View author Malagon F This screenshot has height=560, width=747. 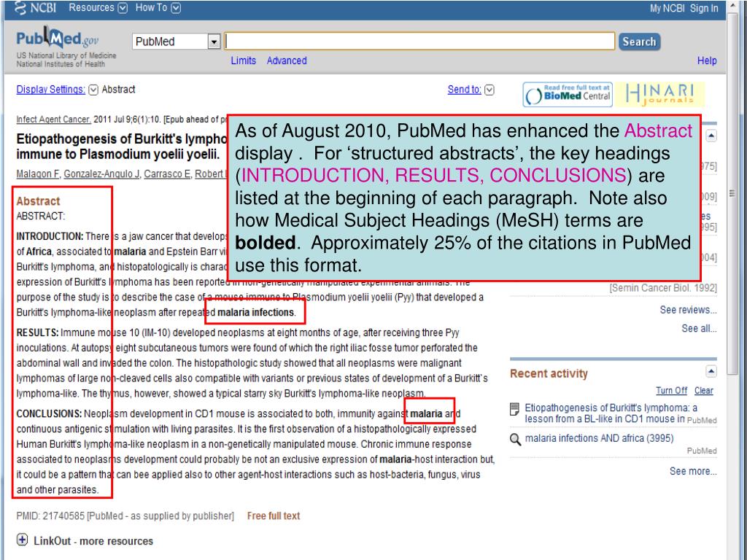coord(38,174)
